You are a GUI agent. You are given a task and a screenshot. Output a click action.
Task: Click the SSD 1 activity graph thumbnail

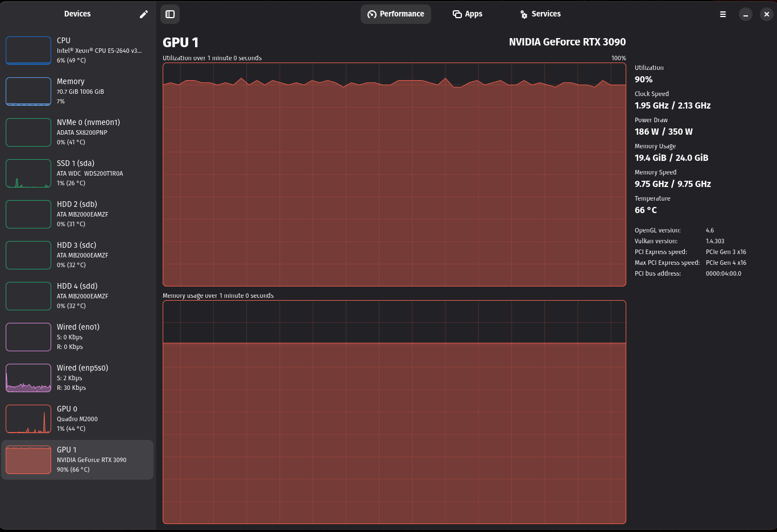pos(28,173)
